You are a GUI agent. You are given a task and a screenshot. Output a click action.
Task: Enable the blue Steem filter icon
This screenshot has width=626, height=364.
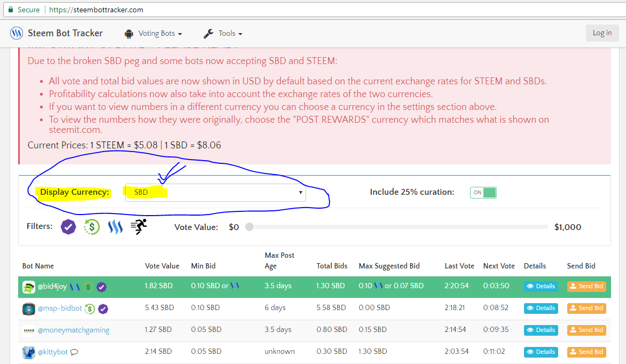pyautogui.click(x=115, y=227)
